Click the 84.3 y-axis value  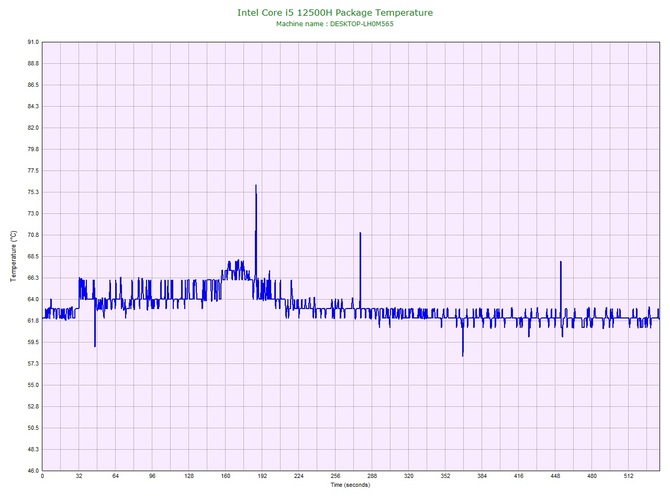click(33, 106)
